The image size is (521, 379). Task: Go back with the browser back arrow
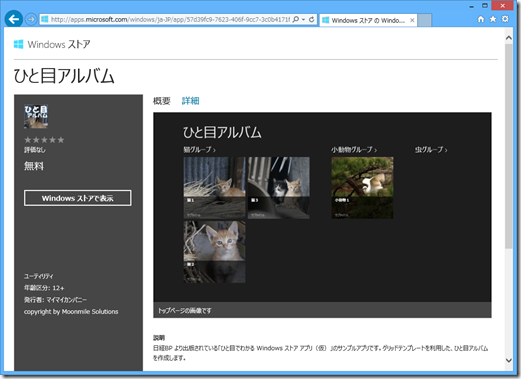[14, 19]
